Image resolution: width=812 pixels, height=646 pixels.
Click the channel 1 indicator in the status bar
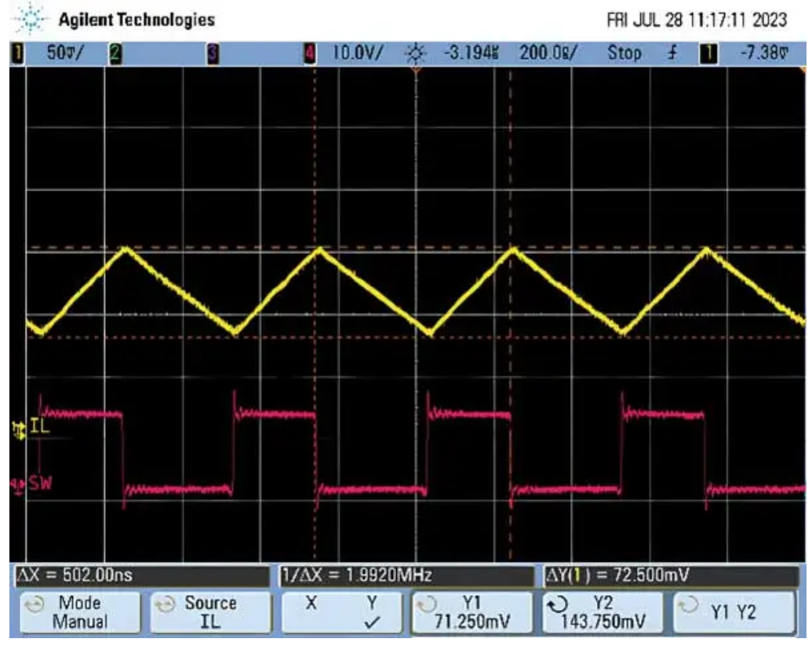pyautogui.click(x=17, y=53)
